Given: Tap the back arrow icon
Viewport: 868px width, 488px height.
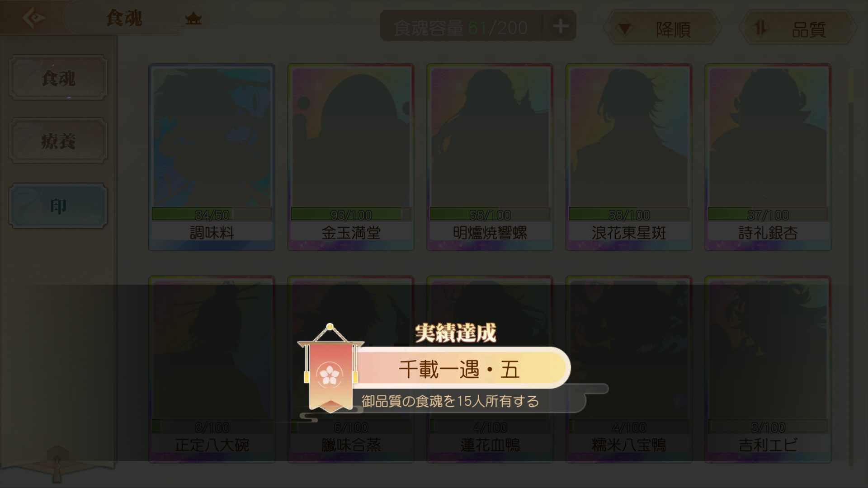Looking at the screenshot, I should coord(33,18).
